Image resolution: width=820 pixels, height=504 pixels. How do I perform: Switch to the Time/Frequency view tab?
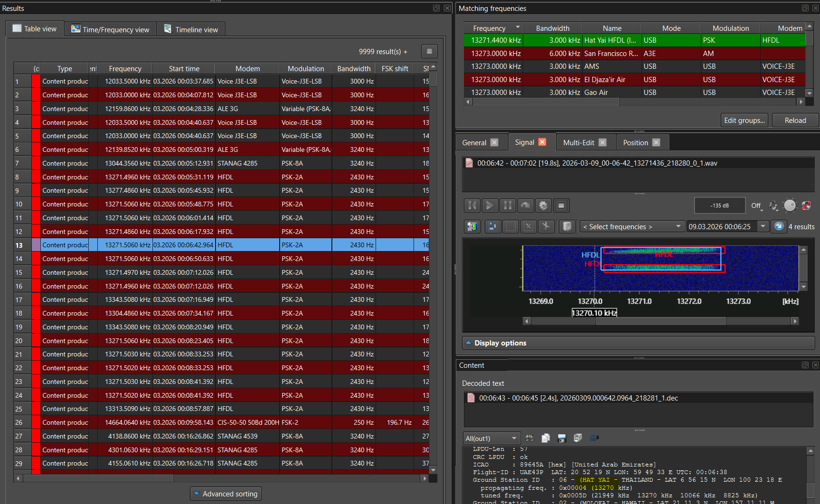110,29
